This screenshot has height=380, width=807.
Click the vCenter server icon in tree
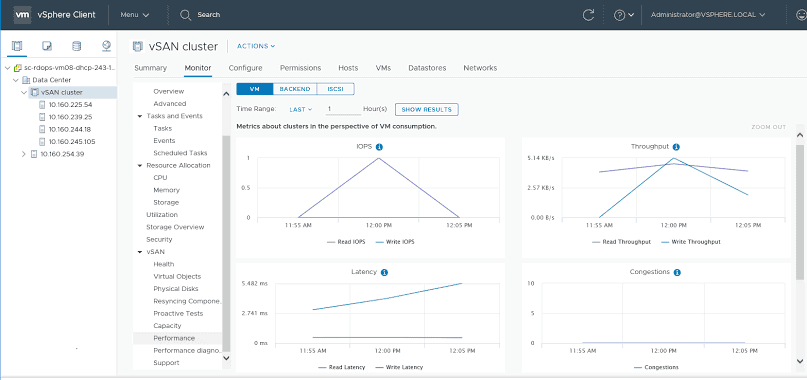coord(17,67)
